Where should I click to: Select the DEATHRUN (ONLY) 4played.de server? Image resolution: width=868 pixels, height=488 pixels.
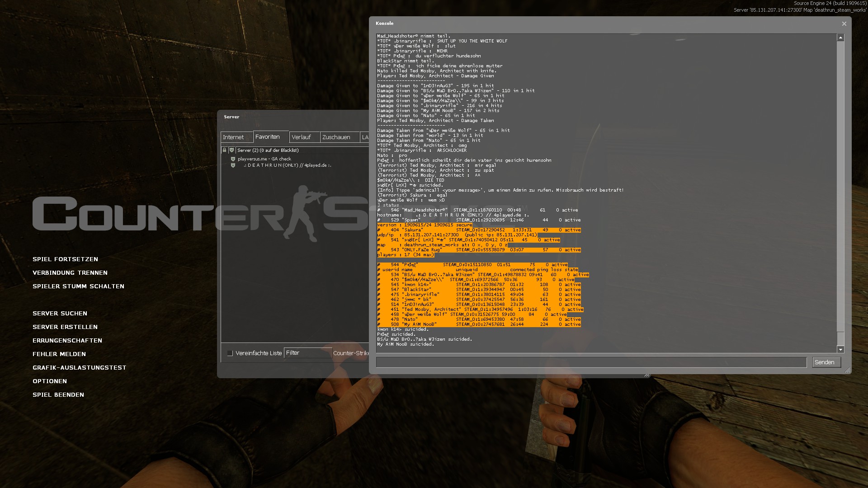click(x=288, y=165)
